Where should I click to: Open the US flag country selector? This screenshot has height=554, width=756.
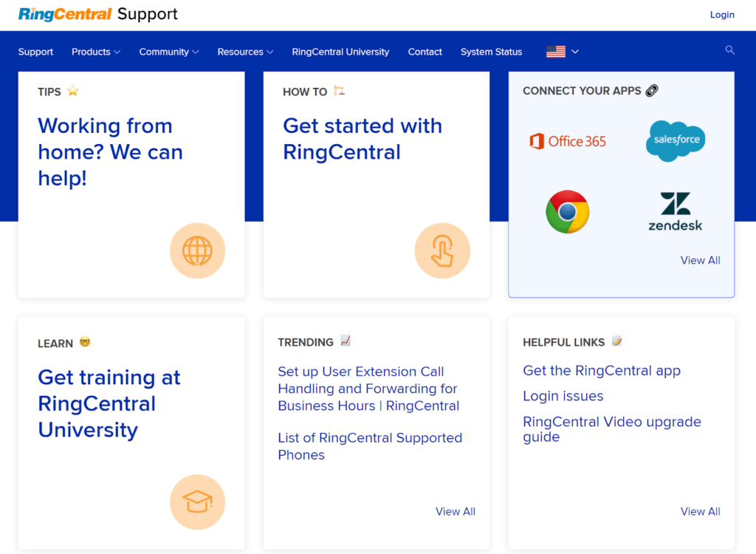[x=562, y=52]
